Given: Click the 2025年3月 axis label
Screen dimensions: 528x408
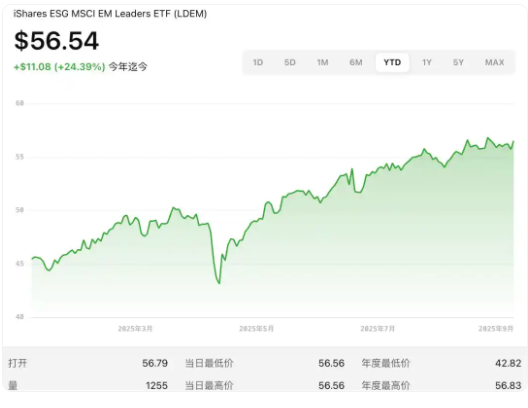Looking at the screenshot, I should [135, 329].
